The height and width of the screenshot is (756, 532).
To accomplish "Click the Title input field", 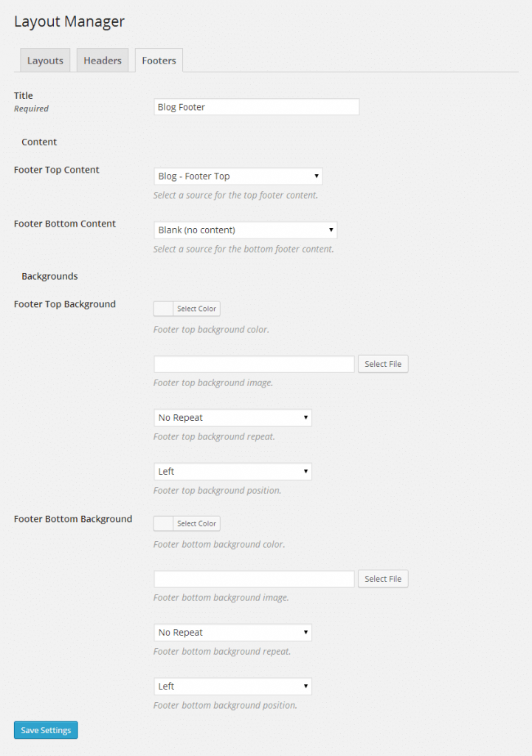I will 256,106.
